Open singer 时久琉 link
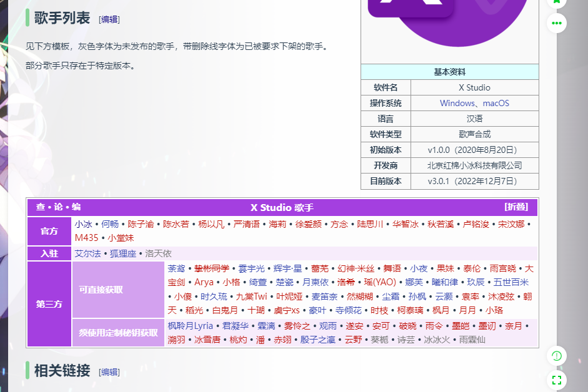The width and height of the screenshot is (588, 392). (214, 297)
